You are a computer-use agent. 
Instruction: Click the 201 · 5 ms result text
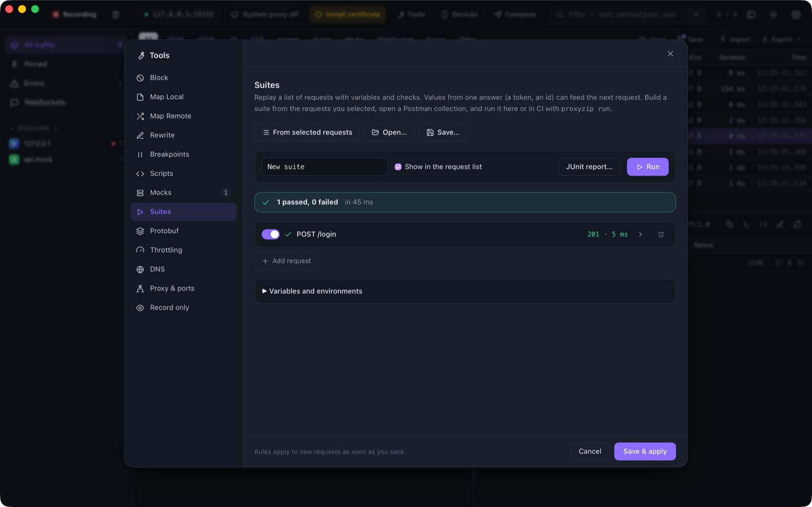click(x=608, y=234)
